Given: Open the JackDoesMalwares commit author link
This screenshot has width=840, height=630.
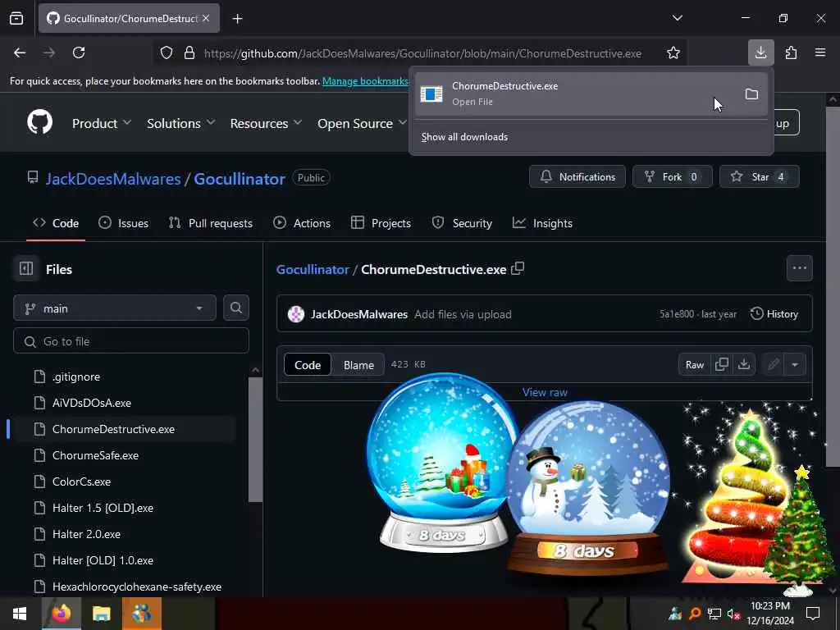Looking at the screenshot, I should [359, 314].
